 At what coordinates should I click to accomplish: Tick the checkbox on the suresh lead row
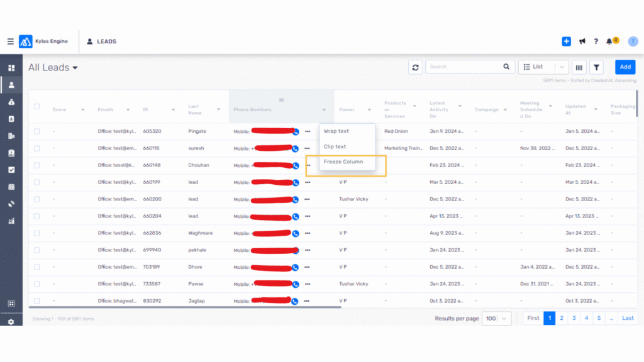[36, 148]
